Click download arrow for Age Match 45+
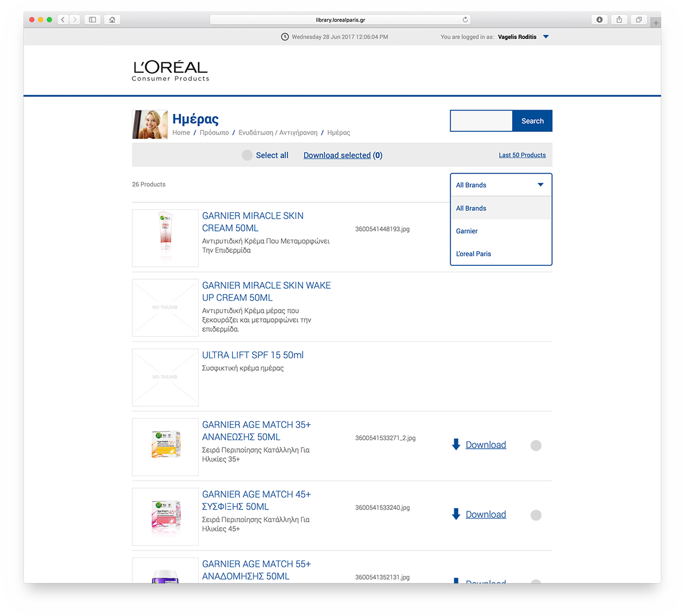Screen dimensions: 684x616 pos(456,515)
